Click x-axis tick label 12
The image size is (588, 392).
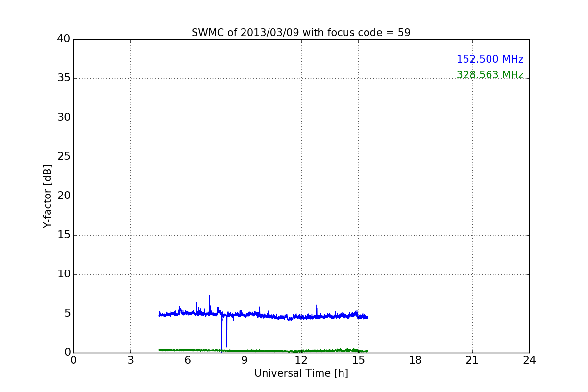301,360
